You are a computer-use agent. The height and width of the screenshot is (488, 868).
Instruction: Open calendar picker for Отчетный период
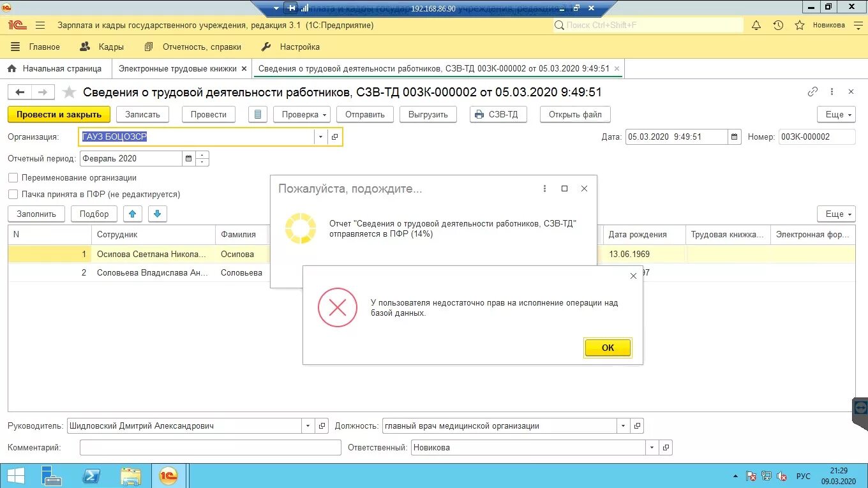(x=189, y=158)
